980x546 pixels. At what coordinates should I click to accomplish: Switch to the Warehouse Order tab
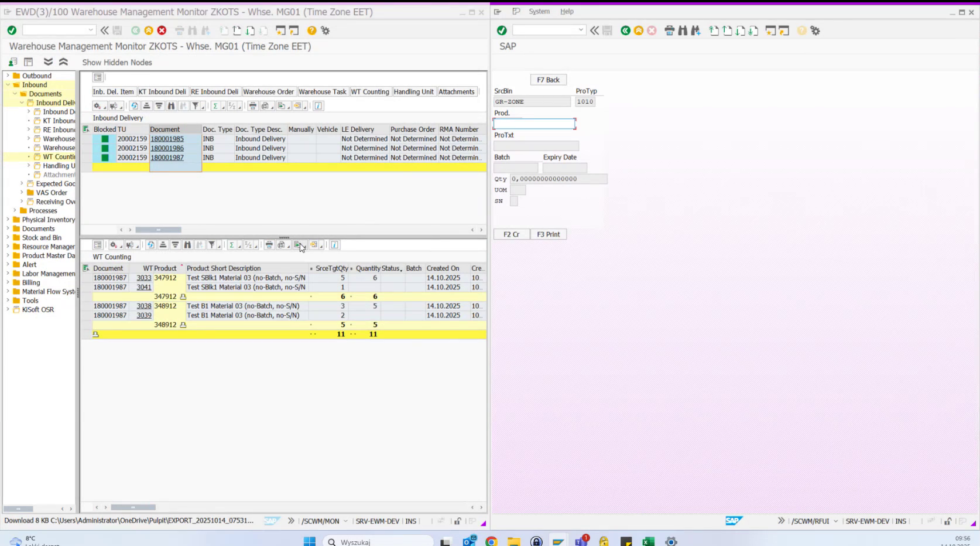[268, 91]
